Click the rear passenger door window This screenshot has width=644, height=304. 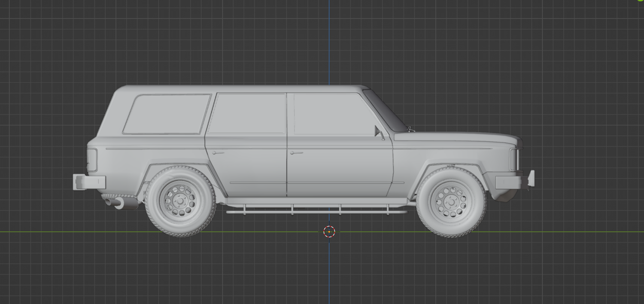click(248, 113)
